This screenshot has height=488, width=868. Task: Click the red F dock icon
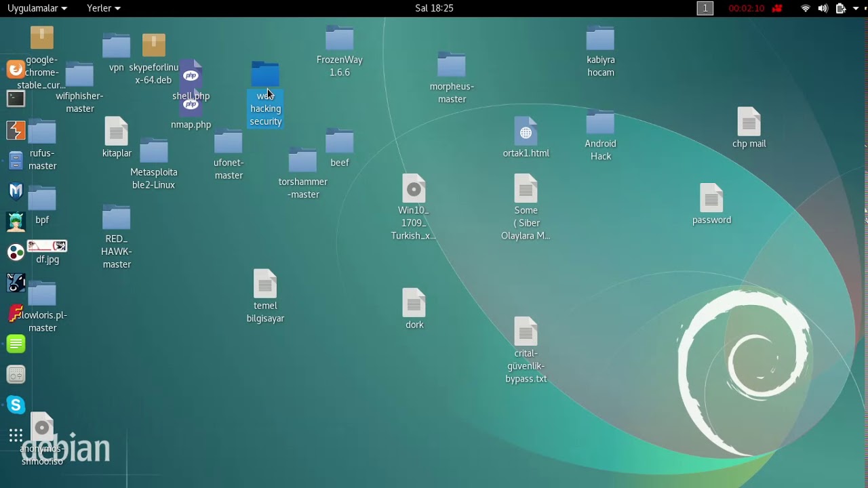[x=16, y=313]
